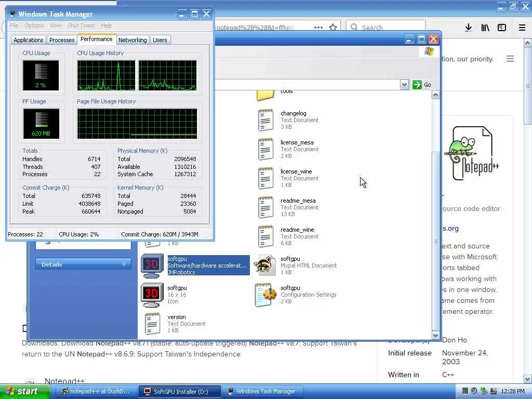Open page actions three-dots menu
Image resolution: width=532 pixels, height=399 pixels.
pyautogui.click(x=318, y=27)
